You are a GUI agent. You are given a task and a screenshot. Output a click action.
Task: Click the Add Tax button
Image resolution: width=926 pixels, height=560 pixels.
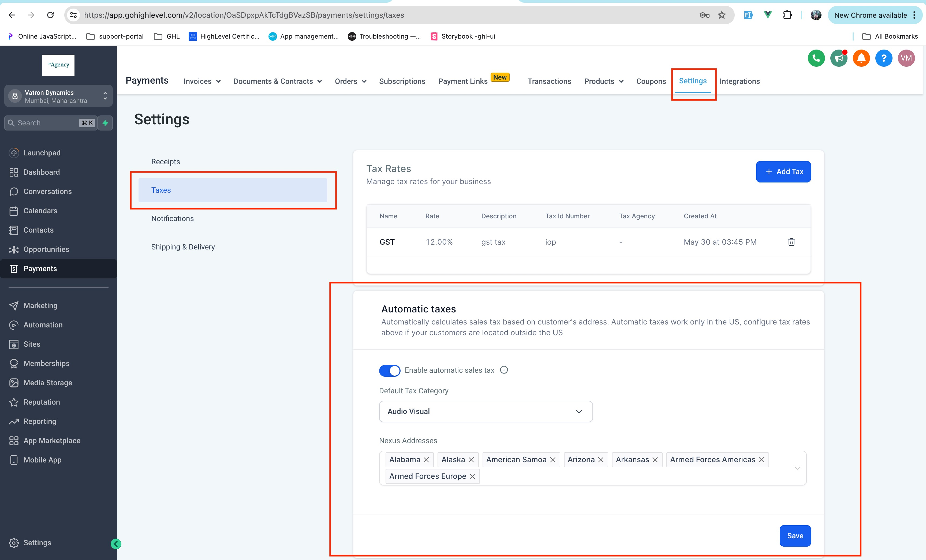783,172
